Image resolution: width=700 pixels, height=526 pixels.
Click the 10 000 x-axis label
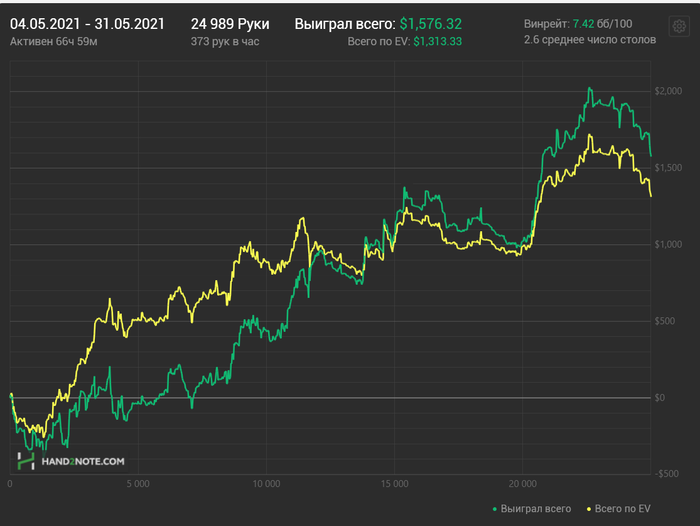click(267, 484)
